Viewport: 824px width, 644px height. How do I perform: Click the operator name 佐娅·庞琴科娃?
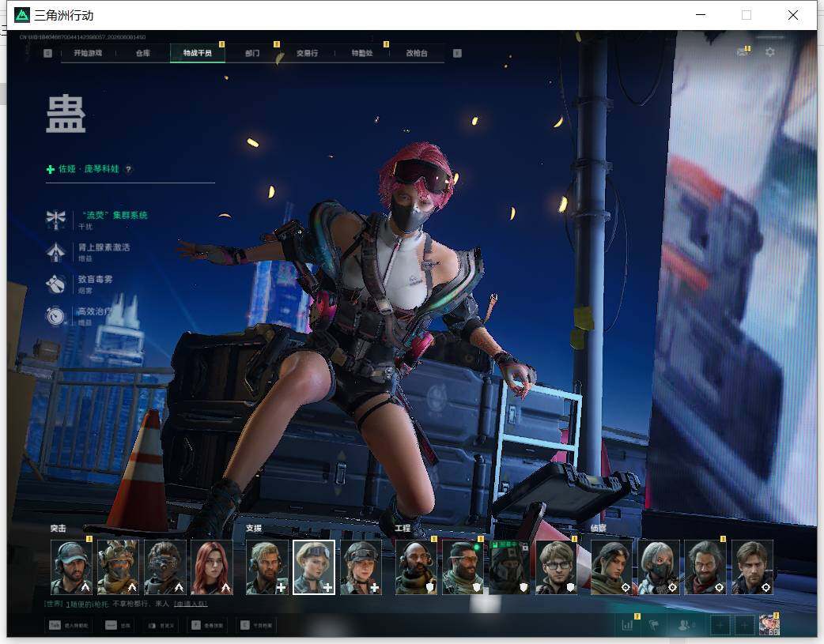click(x=89, y=168)
